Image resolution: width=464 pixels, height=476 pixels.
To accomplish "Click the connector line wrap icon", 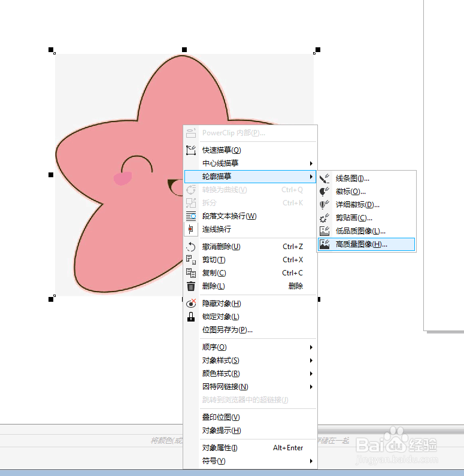I will pyautogui.click(x=191, y=229).
